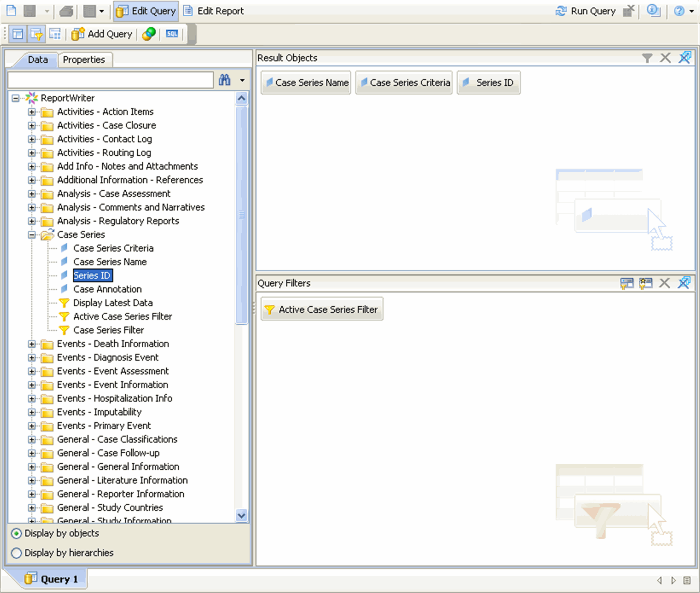The width and height of the screenshot is (700, 593).
Task: Click the previous tab left arrow
Action: [660, 580]
